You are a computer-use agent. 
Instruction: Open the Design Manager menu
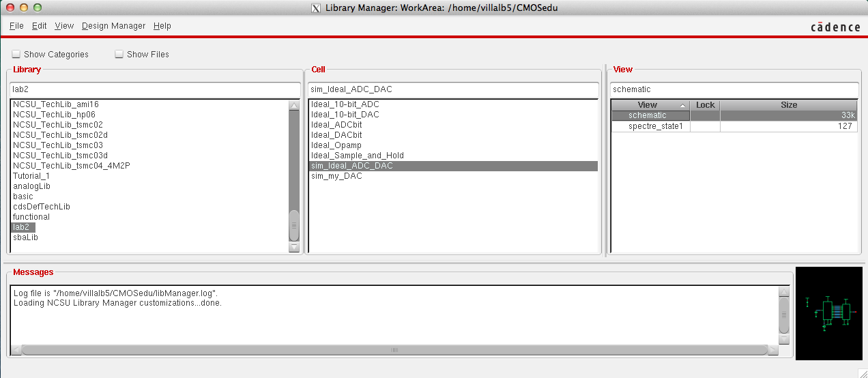113,26
